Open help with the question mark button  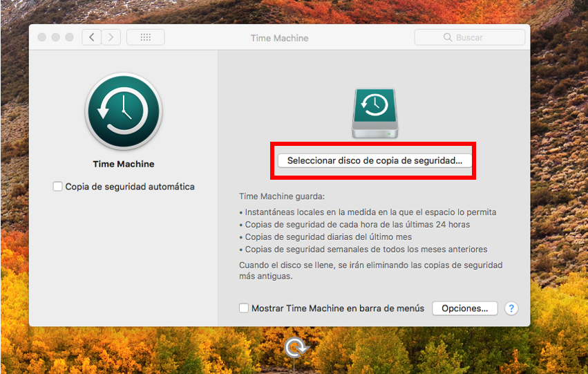click(511, 308)
